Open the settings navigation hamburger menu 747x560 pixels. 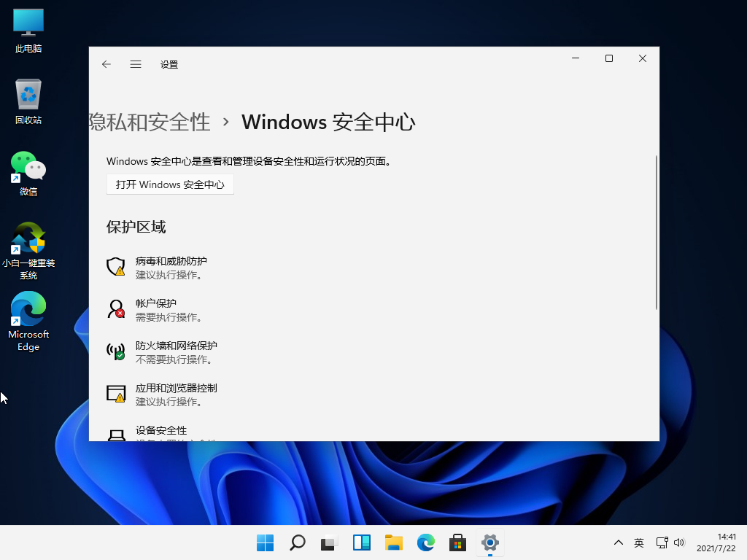[135, 64]
